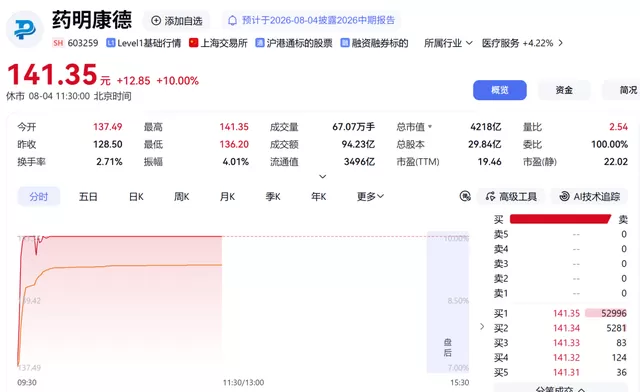Click 今开 value 137.49

108,127
